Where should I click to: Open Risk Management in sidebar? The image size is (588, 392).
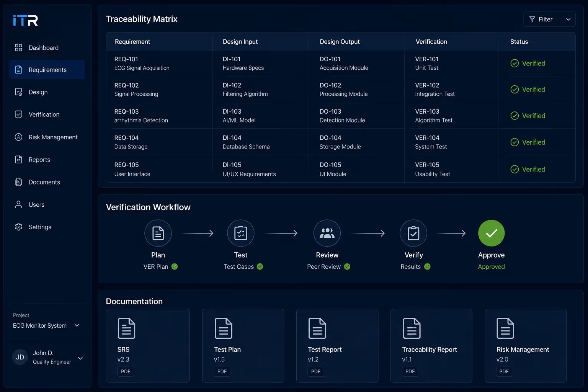47,137
